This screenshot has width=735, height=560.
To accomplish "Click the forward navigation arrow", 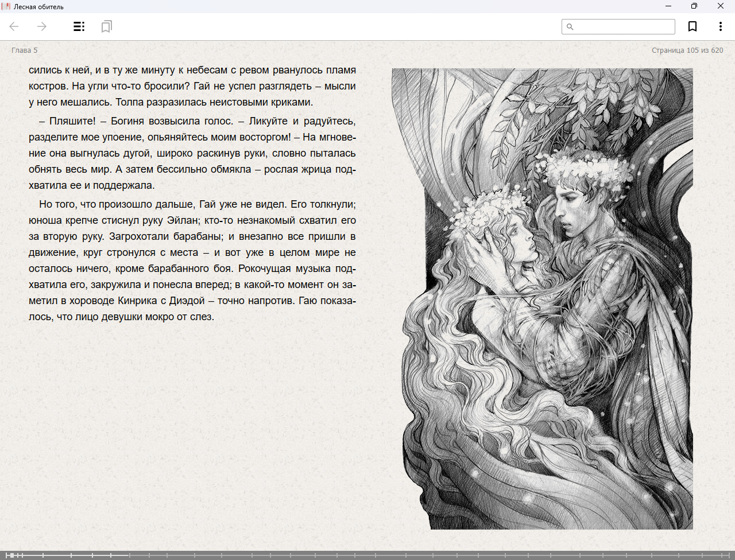I will point(42,26).
